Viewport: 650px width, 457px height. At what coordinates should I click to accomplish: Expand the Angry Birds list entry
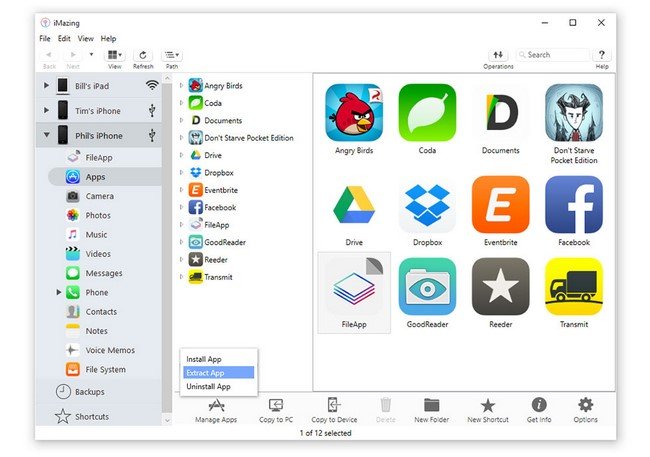click(181, 85)
